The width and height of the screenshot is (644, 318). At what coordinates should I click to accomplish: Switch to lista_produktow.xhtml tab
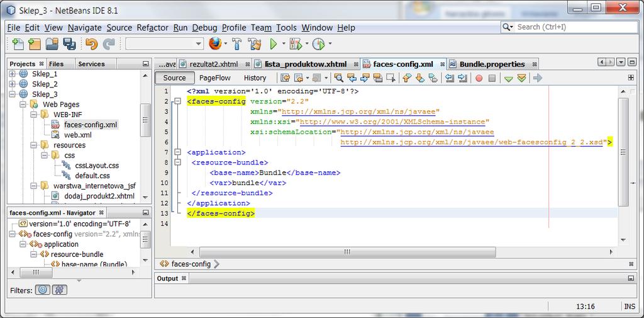[x=306, y=64]
